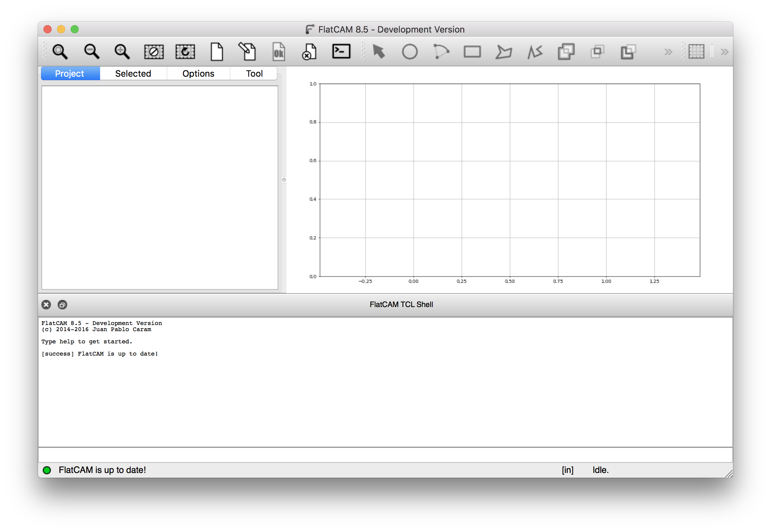Open the command line shell icon
771x532 pixels.
coord(341,52)
